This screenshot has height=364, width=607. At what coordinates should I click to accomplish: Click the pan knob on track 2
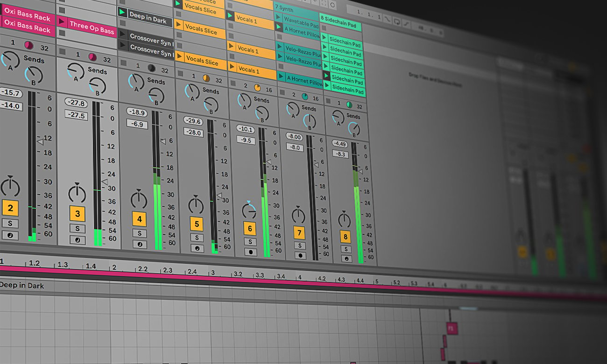pyautogui.click(x=10, y=187)
